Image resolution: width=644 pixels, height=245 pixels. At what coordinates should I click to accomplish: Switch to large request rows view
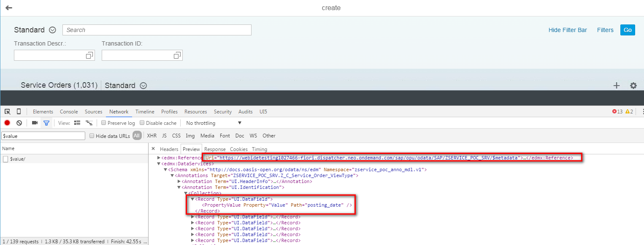tap(77, 123)
